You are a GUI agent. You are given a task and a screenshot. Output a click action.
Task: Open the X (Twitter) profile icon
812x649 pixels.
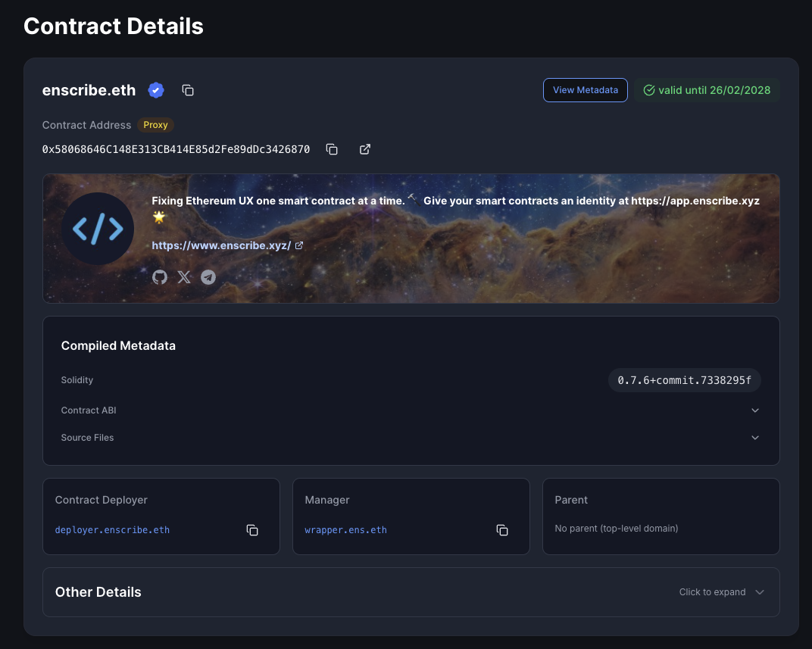tap(184, 277)
